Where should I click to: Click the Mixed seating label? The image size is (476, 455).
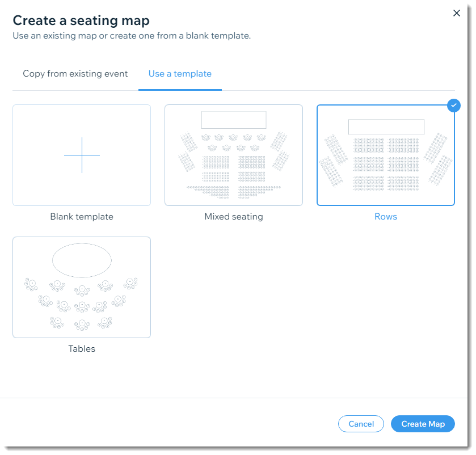[234, 217]
